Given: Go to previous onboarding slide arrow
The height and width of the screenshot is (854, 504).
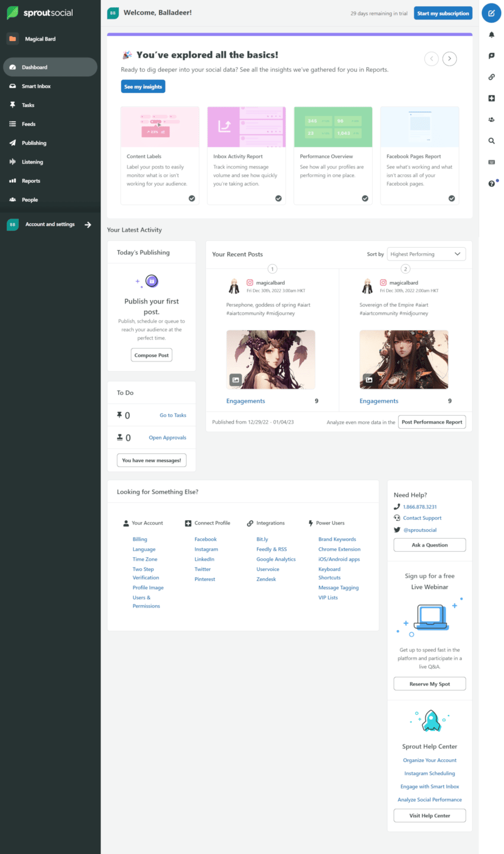Looking at the screenshot, I should pyautogui.click(x=431, y=59).
